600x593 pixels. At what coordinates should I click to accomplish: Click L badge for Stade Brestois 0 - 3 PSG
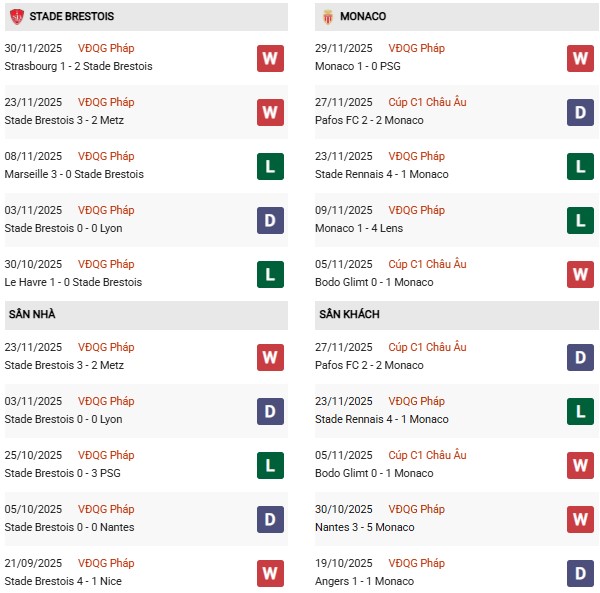click(270, 465)
